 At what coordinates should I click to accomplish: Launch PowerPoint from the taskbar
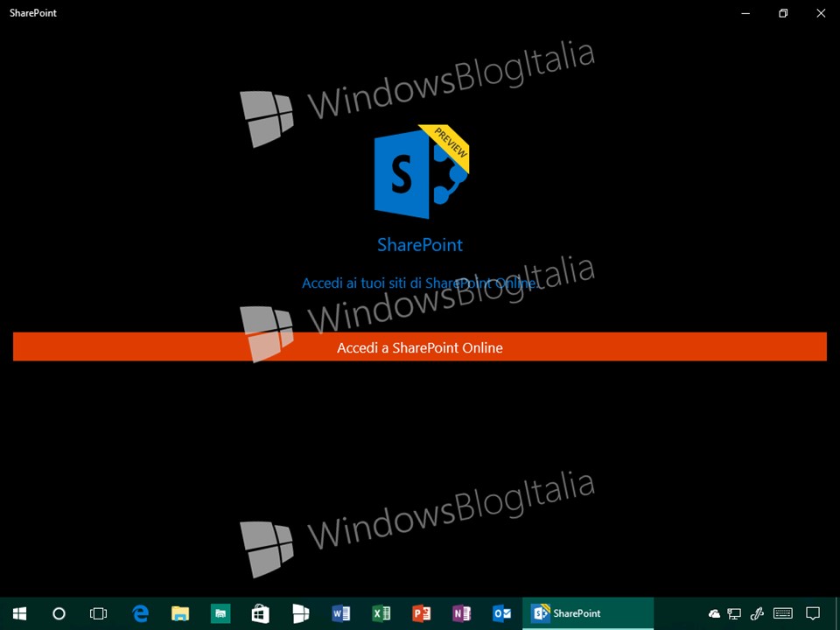(422, 613)
